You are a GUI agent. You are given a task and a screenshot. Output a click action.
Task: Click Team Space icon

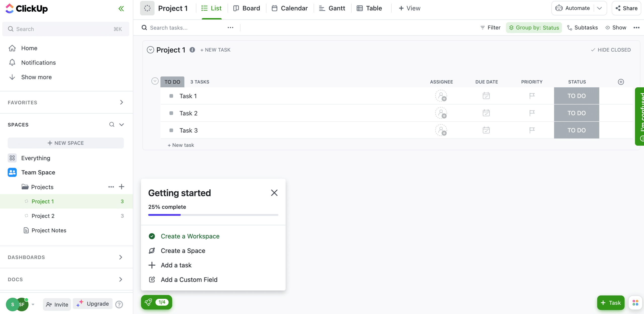[x=12, y=172]
